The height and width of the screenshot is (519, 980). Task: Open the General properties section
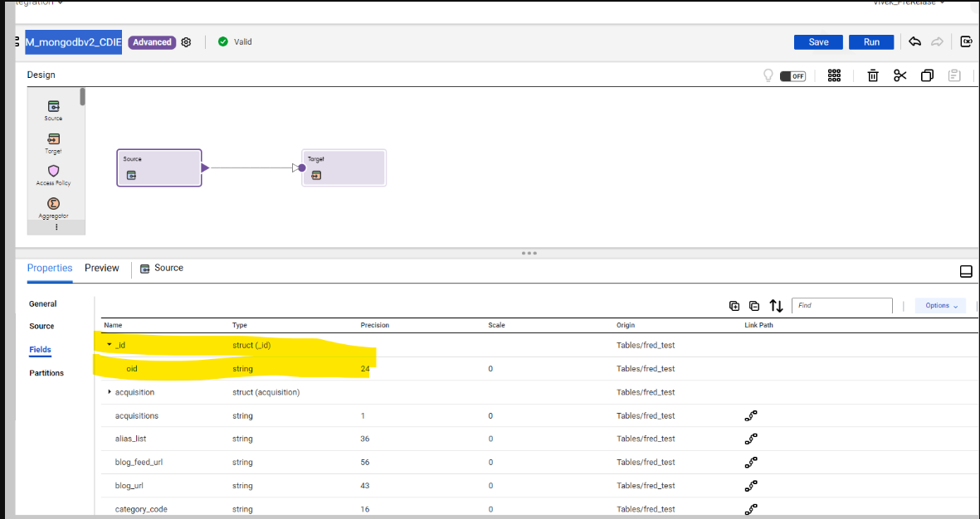(43, 303)
